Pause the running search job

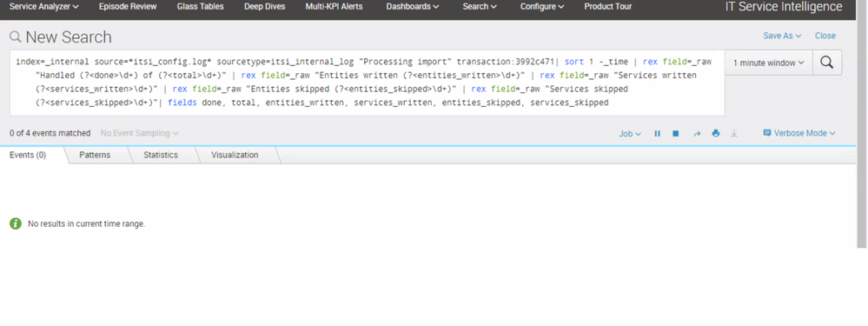[657, 133]
